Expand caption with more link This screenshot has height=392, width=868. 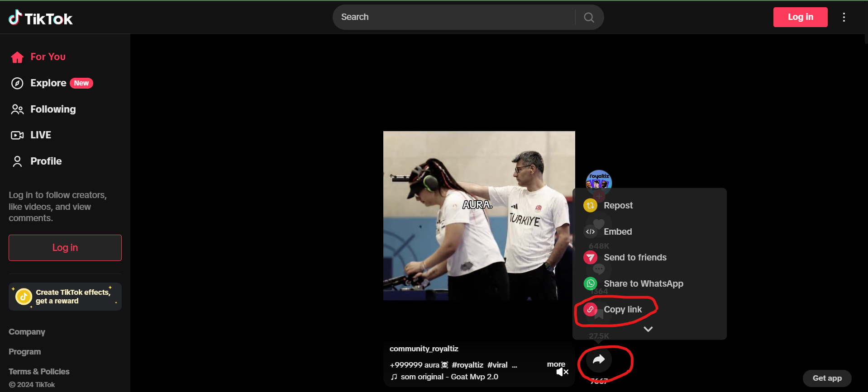556,364
